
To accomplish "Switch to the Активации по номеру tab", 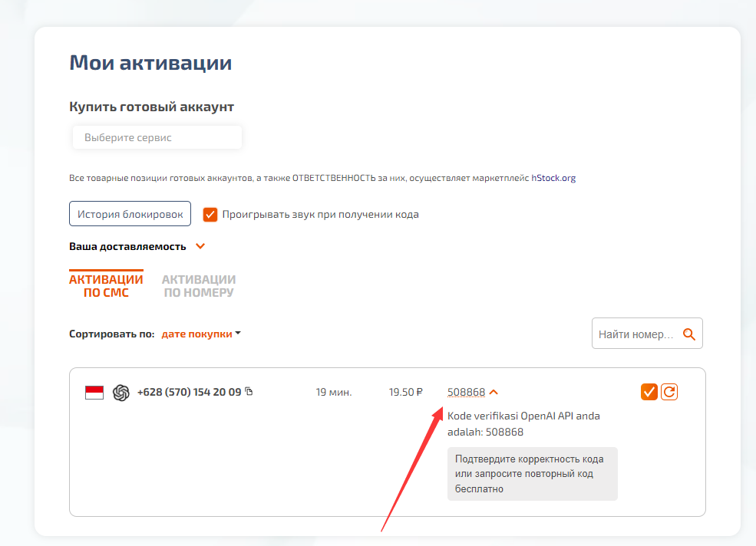I will pos(199,286).
